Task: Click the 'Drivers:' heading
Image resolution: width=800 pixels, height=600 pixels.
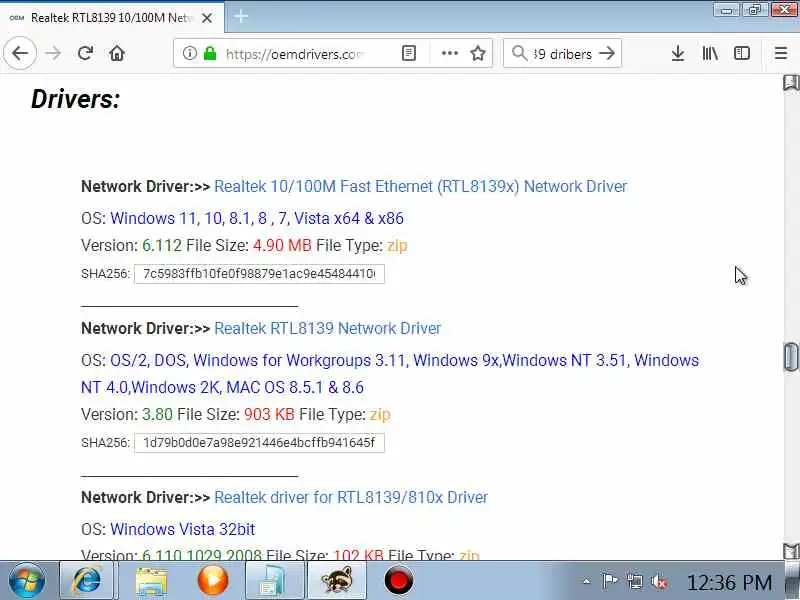Action: coord(76,99)
